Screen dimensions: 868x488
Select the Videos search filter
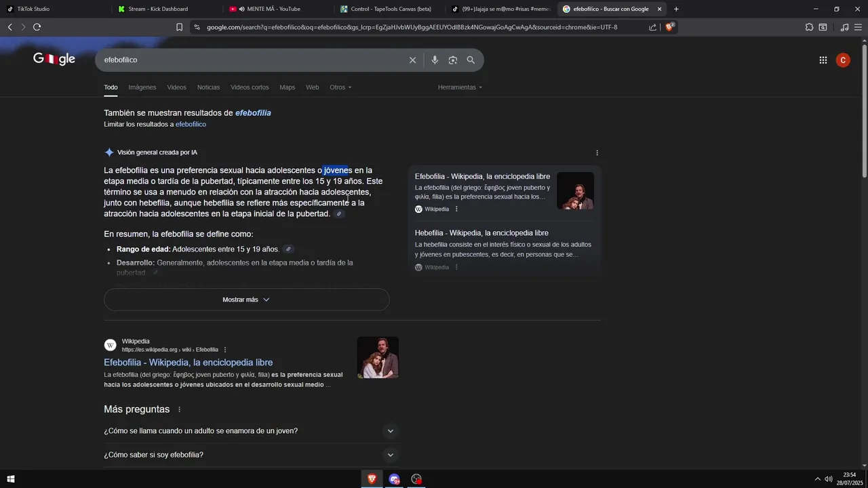(177, 87)
